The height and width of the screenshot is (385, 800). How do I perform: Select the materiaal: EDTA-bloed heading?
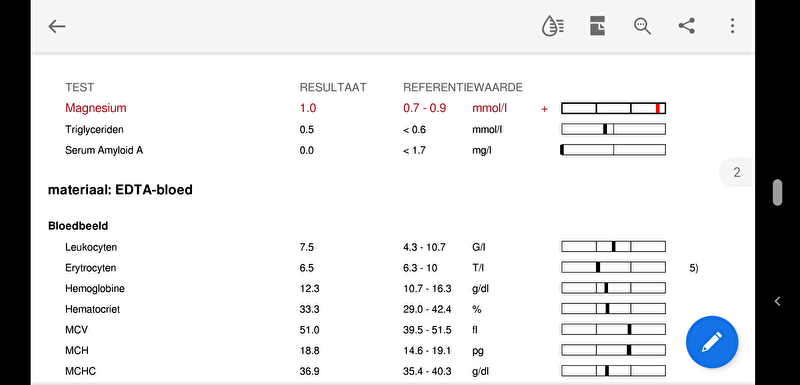pyautogui.click(x=120, y=190)
